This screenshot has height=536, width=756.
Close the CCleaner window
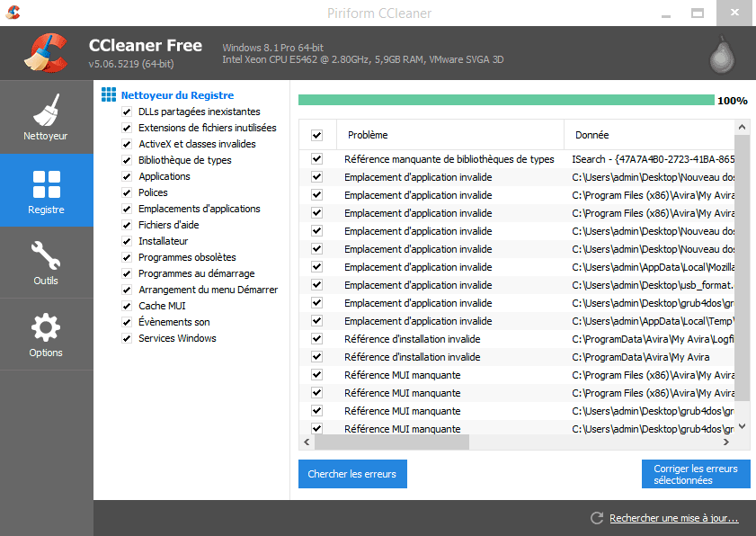734,13
